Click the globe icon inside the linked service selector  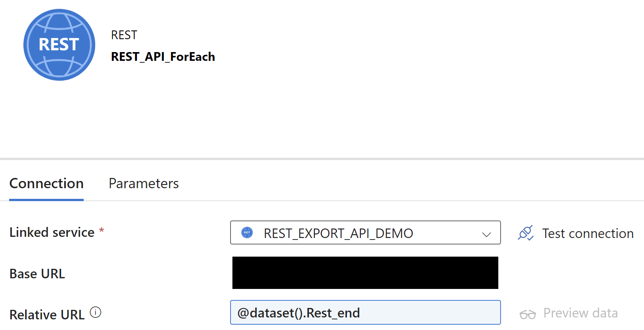tap(248, 233)
